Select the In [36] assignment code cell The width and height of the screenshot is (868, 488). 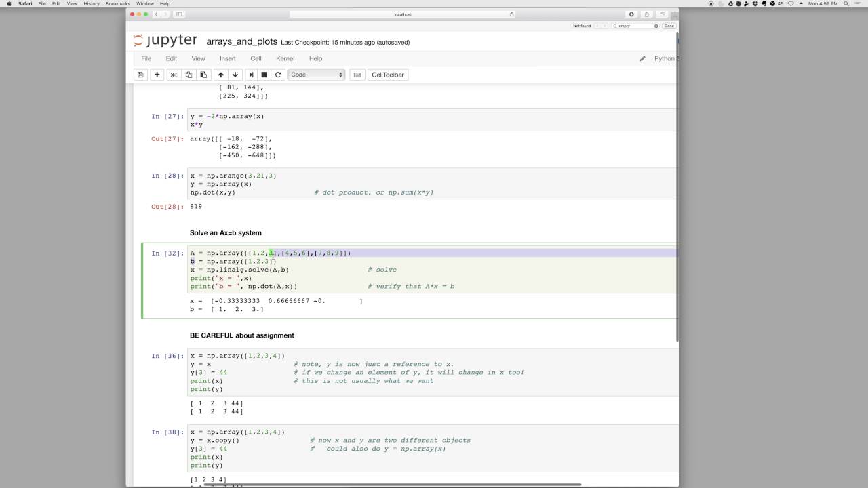tap(432, 372)
